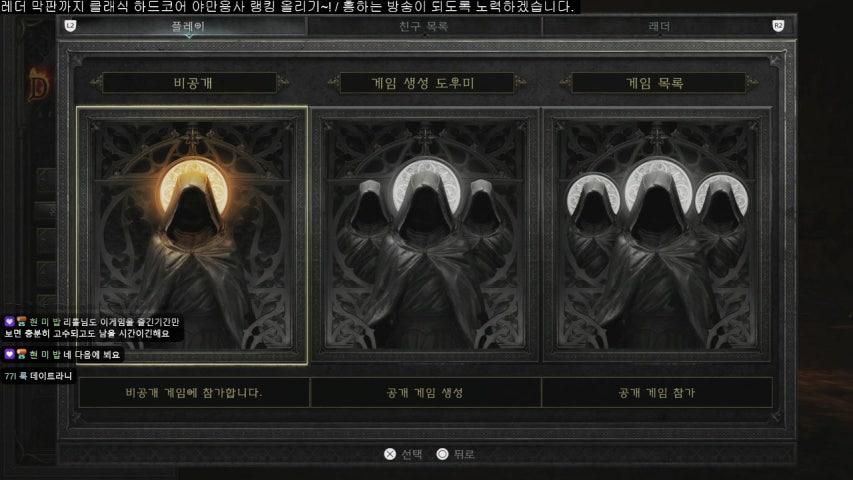Switch to the 플레이 tab
Image resolution: width=853 pixels, height=480 pixels.
coord(188,26)
